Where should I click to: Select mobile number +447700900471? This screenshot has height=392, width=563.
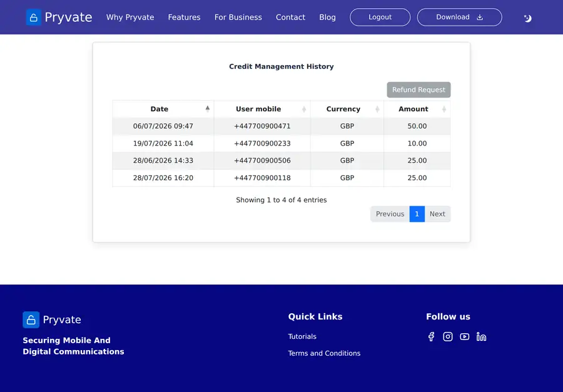click(262, 126)
